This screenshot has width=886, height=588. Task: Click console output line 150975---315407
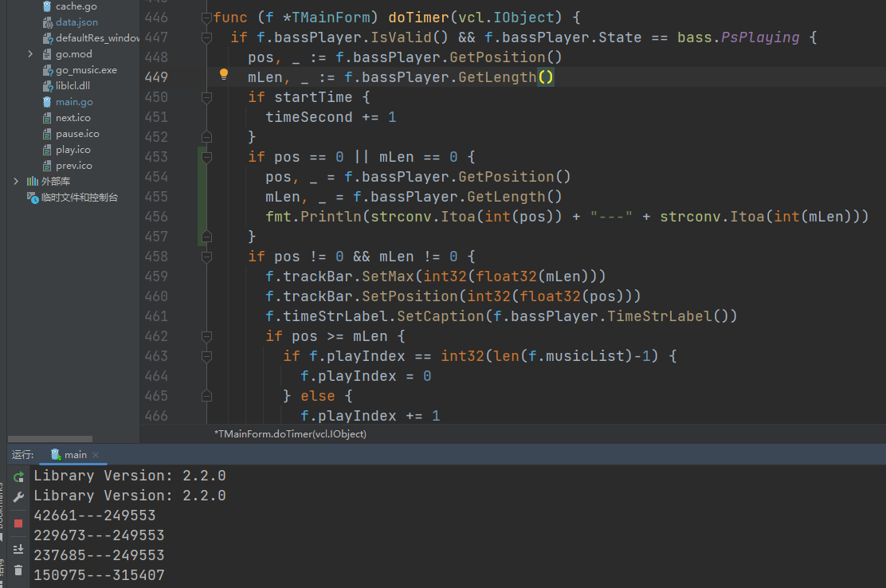(99, 575)
